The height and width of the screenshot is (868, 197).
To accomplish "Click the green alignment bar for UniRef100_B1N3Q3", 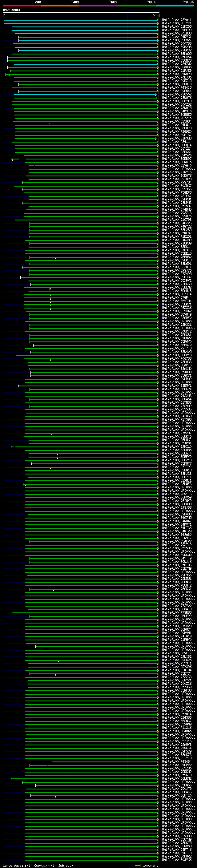I will (86, 139).
